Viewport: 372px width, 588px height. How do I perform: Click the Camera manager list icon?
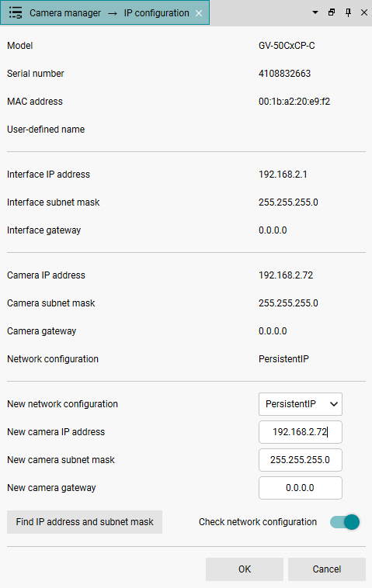[16, 12]
